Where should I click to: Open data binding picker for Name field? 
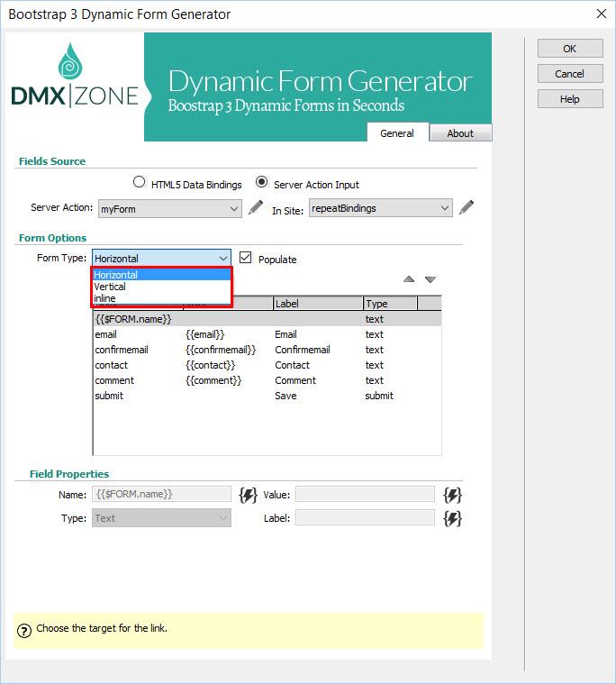248,495
